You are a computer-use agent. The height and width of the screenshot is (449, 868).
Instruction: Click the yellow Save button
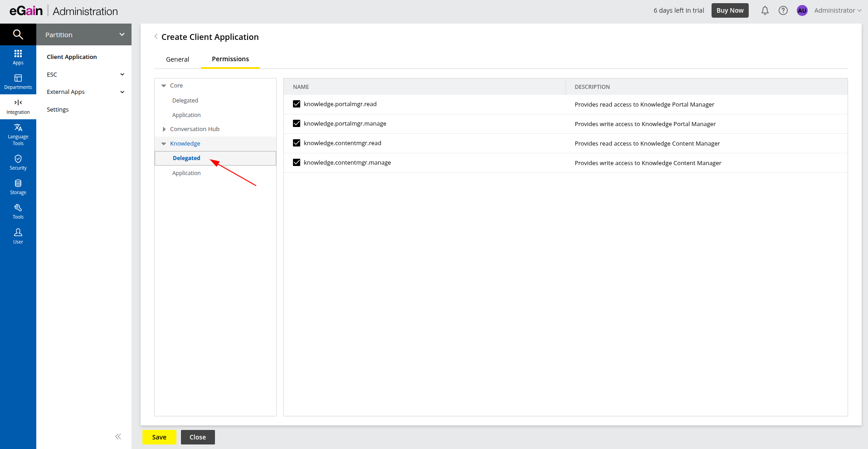(159, 437)
